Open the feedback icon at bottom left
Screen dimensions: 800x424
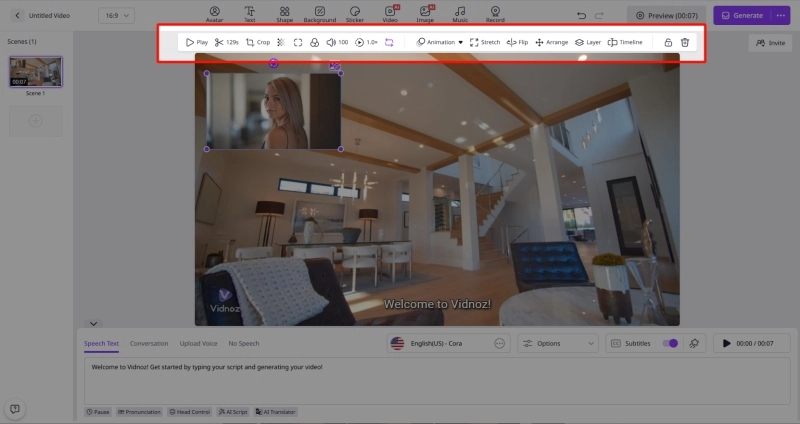coord(15,409)
